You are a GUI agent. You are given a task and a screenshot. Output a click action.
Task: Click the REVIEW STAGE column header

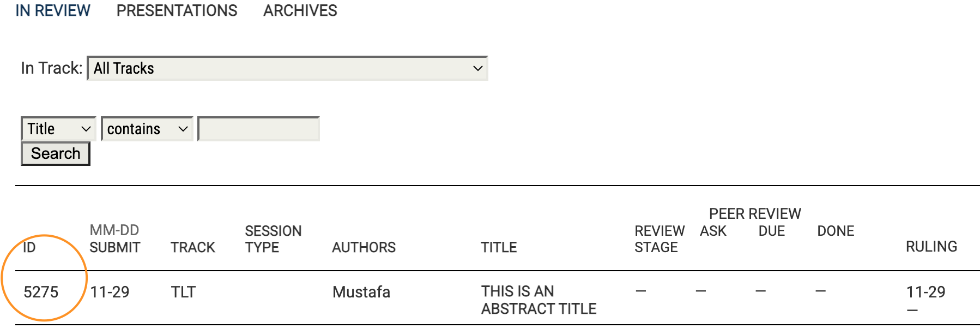[659, 239]
